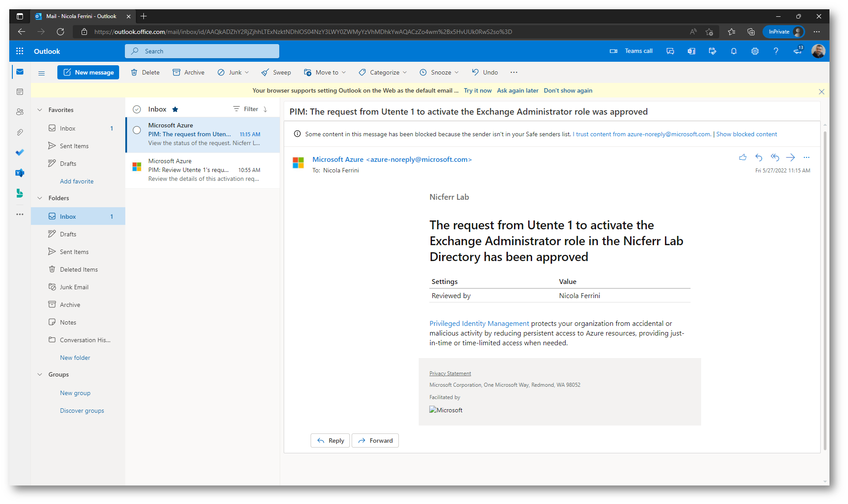The height and width of the screenshot is (504, 848).
Task: Open account profile picture menu
Action: [x=818, y=51]
